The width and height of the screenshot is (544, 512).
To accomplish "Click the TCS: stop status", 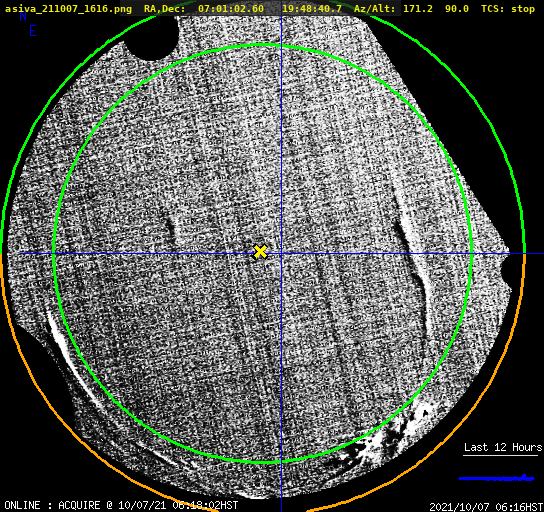I will (x=508, y=9).
